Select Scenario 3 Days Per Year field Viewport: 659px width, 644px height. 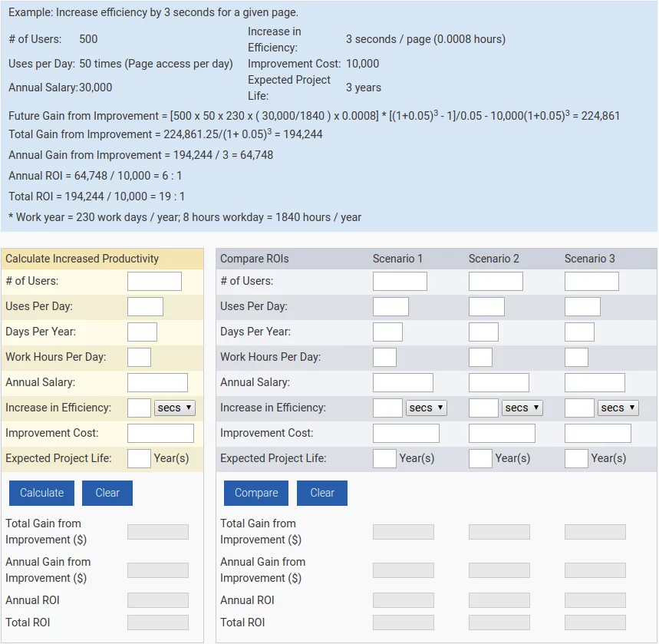pyautogui.click(x=579, y=332)
